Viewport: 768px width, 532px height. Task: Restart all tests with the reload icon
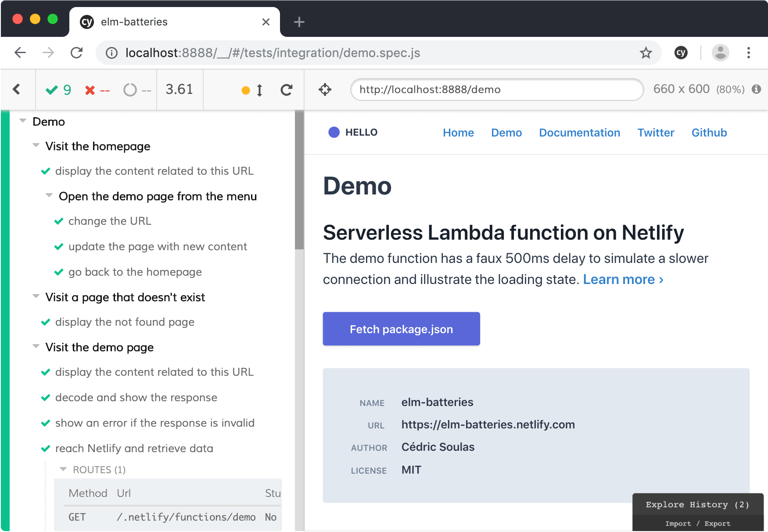coord(286,90)
